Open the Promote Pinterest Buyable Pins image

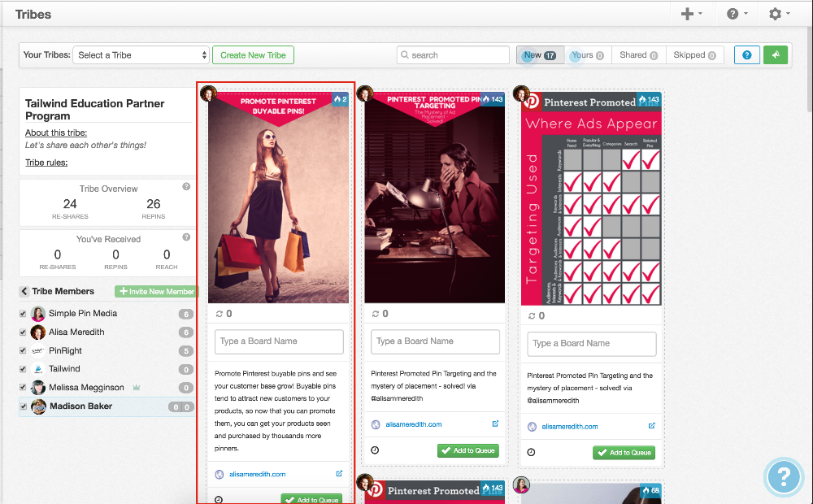(x=278, y=198)
